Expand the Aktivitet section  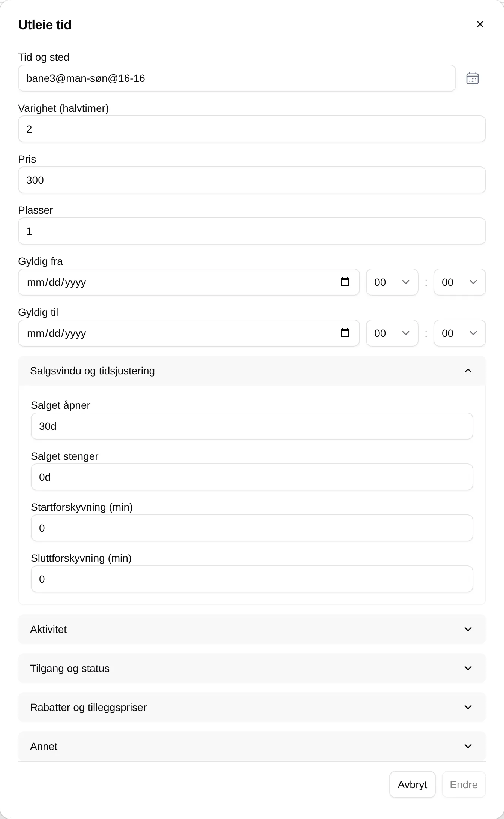(252, 629)
